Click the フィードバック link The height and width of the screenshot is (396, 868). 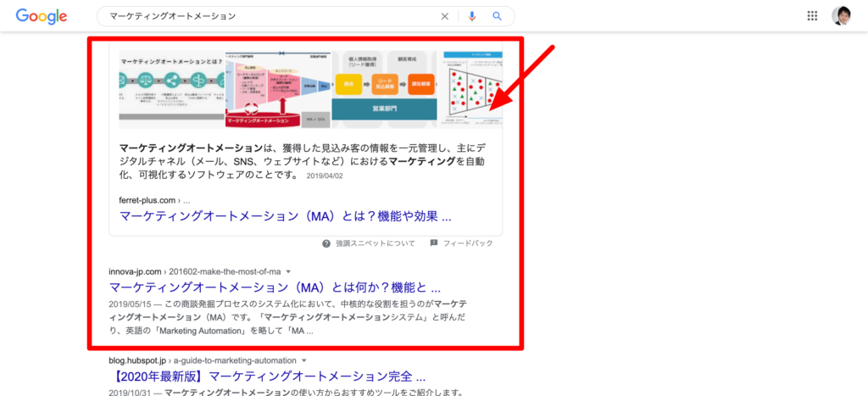click(468, 243)
